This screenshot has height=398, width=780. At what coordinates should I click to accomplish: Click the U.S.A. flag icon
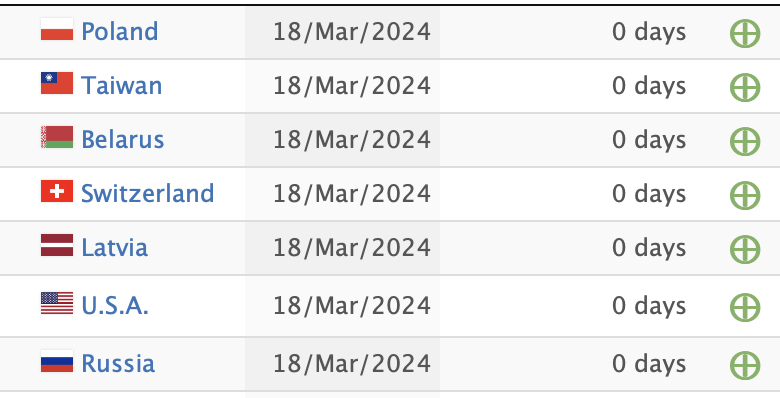pos(57,303)
